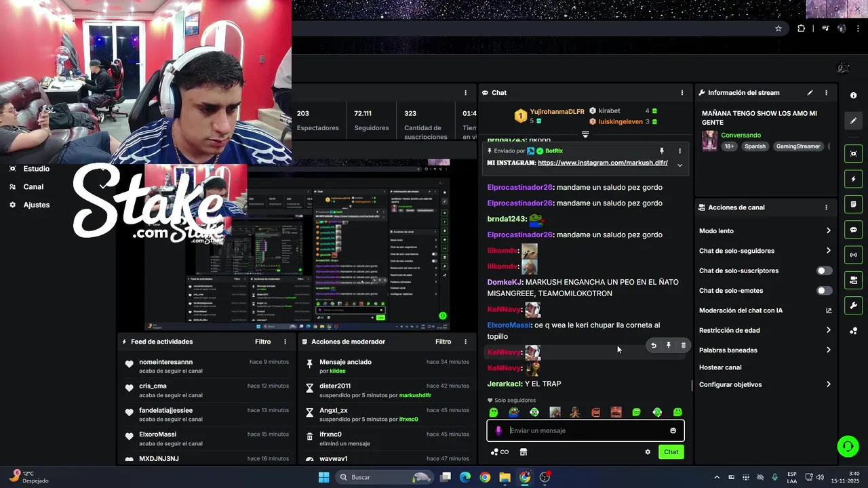Expand the pinned message chevron
Screen dimensions: 868x488
click(x=679, y=165)
